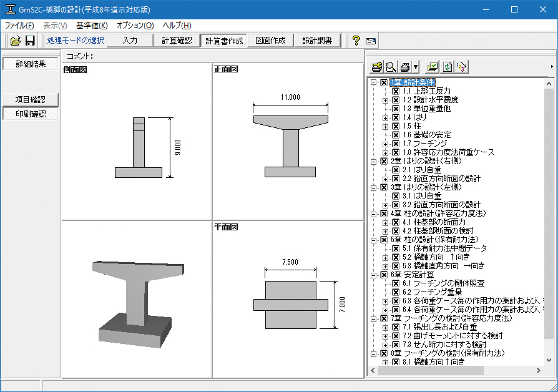Open print preview magnifier icon
The width and height of the screenshot is (558, 392).
(391, 67)
